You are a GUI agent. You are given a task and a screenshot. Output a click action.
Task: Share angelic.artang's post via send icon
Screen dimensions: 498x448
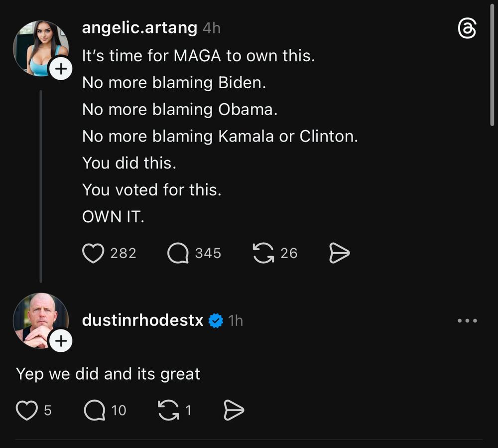pos(340,254)
